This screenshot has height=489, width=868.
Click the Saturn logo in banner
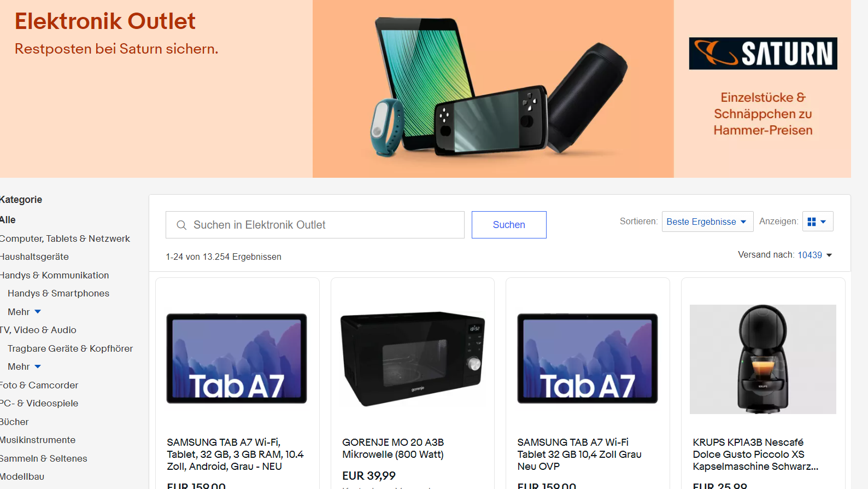click(763, 54)
